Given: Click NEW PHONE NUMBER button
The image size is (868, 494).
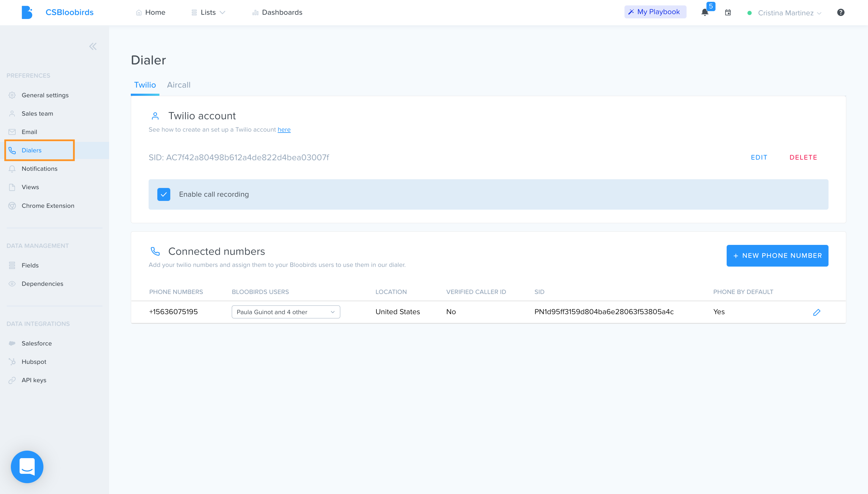Looking at the screenshot, I should (777, 255).
